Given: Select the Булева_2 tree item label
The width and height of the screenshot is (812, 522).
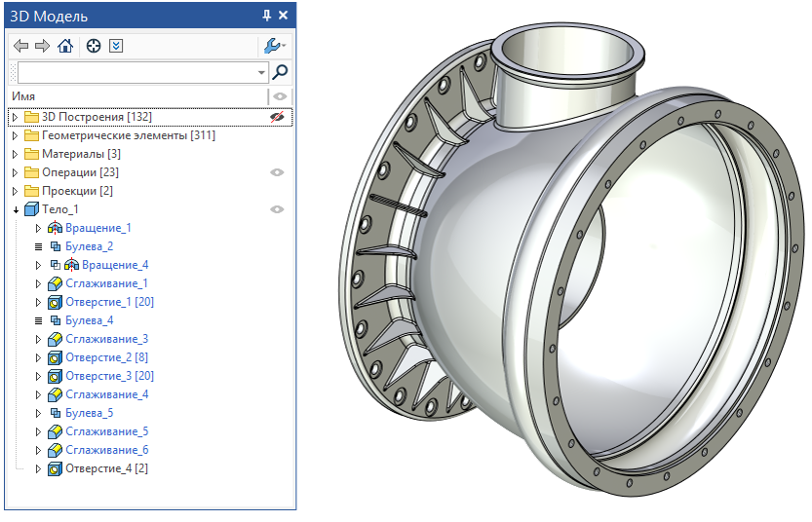Looking at the screenshot, I should [89, 246].
